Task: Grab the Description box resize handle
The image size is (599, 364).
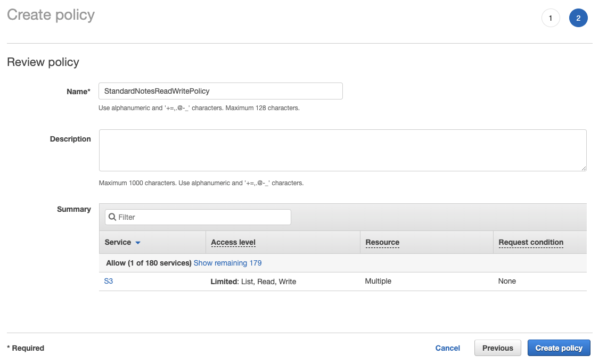Action: tap(584, 168)
